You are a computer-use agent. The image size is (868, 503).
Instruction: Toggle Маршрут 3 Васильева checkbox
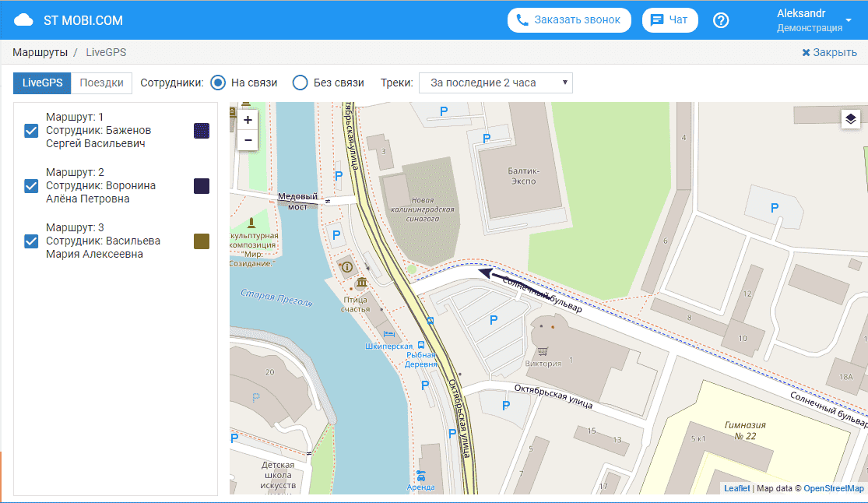(x=31, y=241)
